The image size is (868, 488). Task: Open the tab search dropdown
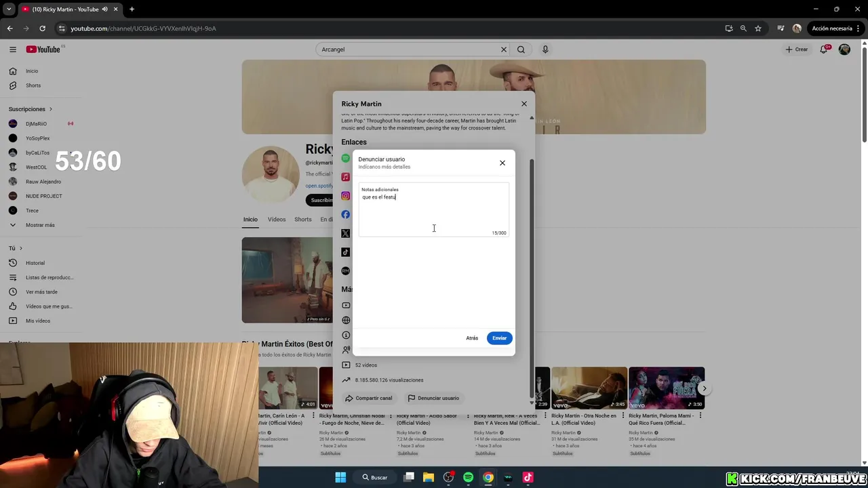tap(9, 9)
